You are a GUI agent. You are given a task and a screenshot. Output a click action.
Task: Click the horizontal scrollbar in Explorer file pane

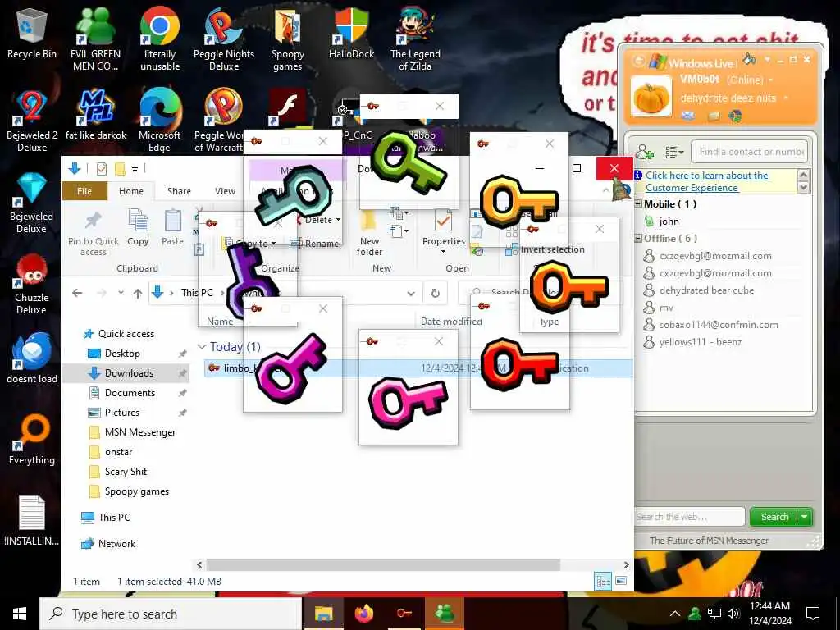tap(383, 564)
